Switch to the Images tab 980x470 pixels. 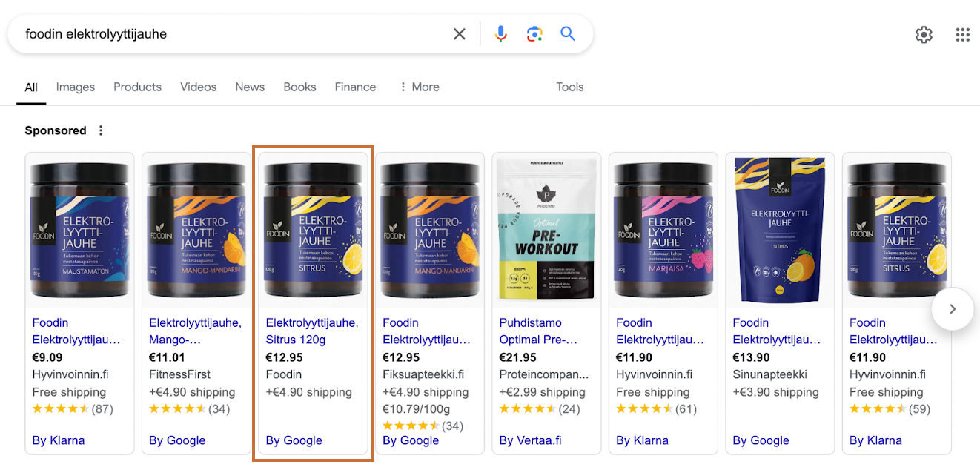[x=76, y=87]
